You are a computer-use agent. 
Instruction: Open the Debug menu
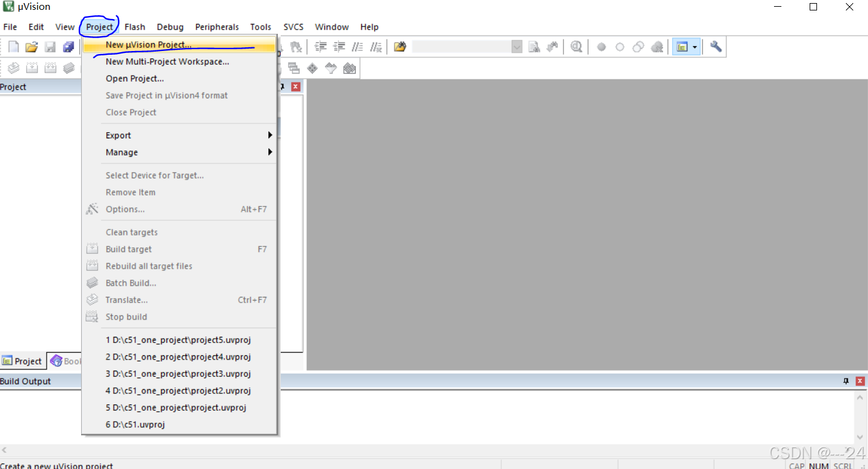pyautogui.click(x=170, y=27)
